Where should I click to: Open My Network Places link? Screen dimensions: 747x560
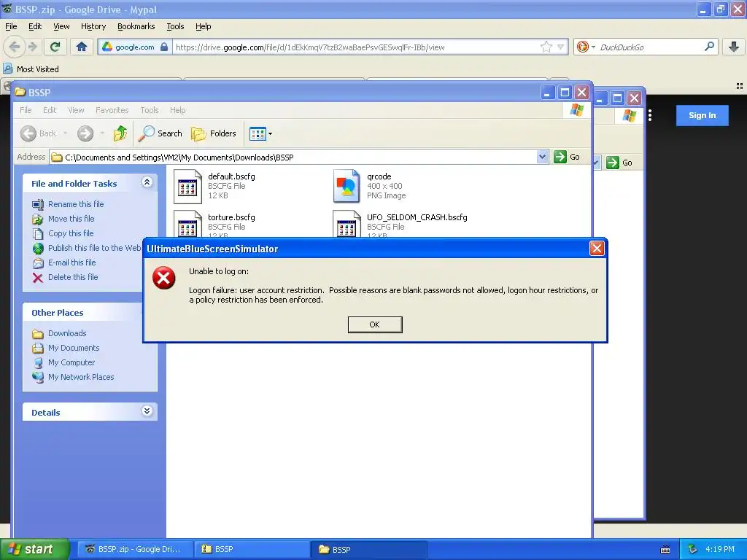80,377
